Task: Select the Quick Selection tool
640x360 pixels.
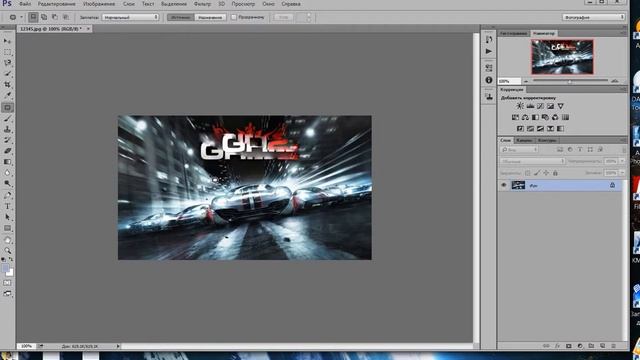Action: pos(7,74)
